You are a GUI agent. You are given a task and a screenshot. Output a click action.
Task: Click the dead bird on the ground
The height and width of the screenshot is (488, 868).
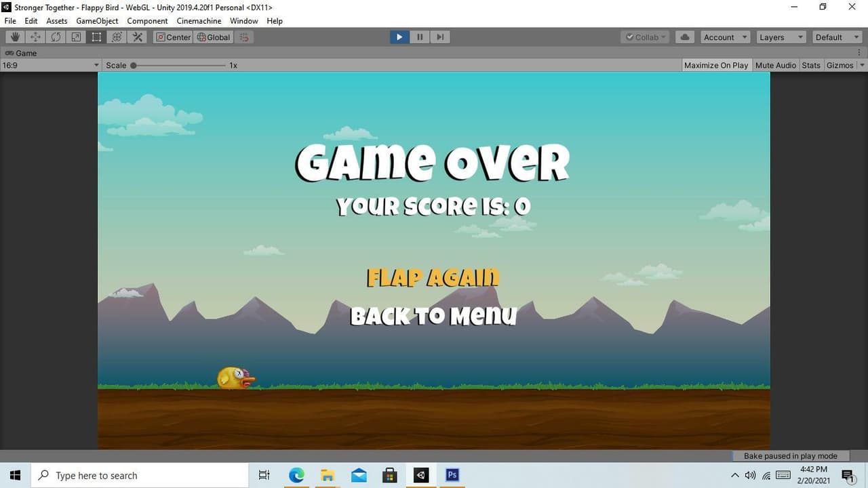tap(236, 378)
